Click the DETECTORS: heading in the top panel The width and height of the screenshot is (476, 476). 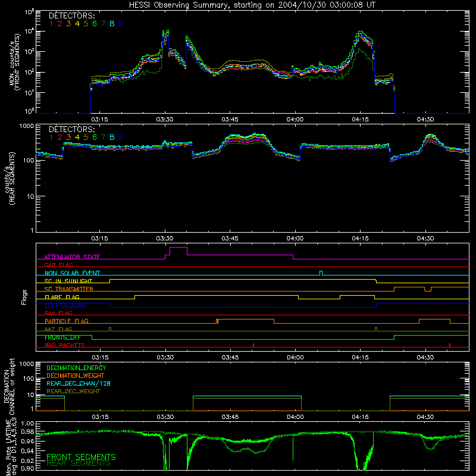(x=72, y=16)
